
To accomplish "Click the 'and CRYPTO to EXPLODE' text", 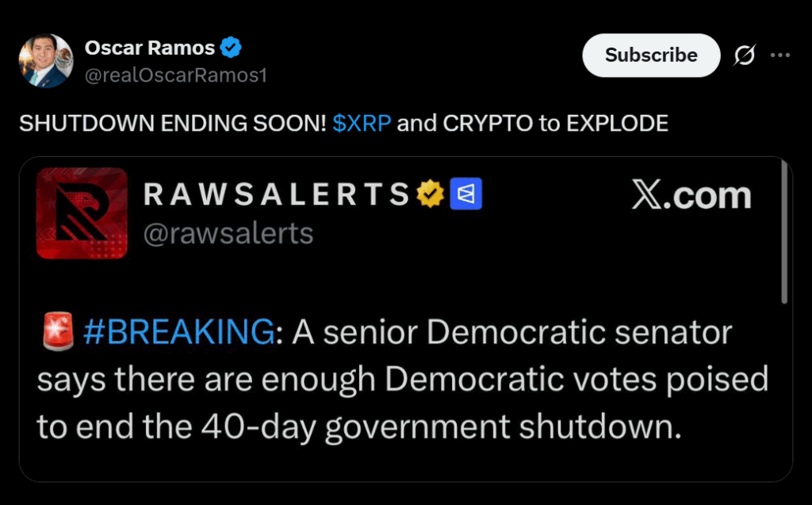I will (x=532, y=124).
